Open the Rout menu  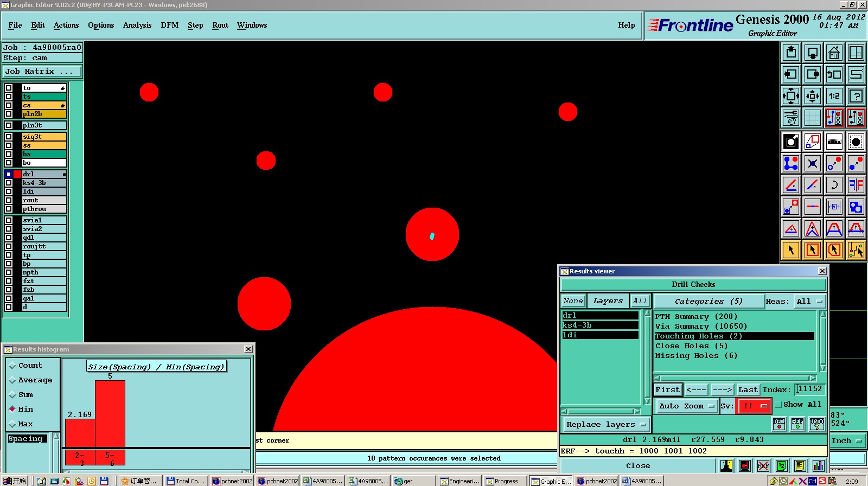pos(220,25)
